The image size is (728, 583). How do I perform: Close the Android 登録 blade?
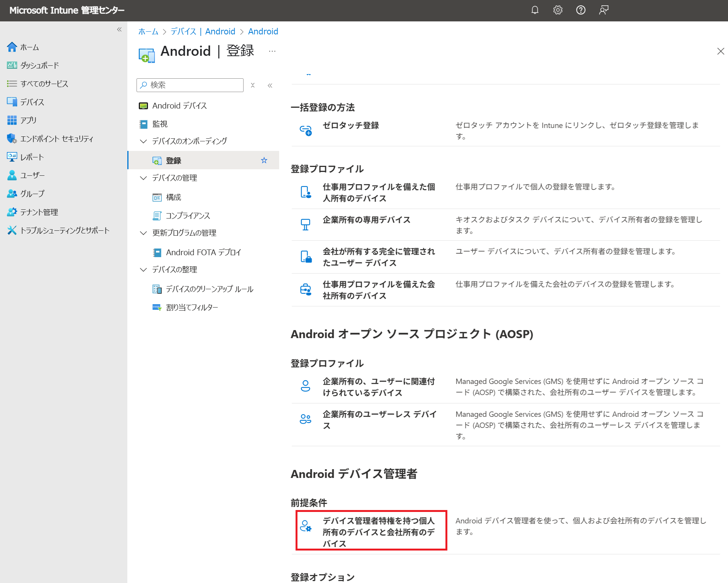click(721, 51)
